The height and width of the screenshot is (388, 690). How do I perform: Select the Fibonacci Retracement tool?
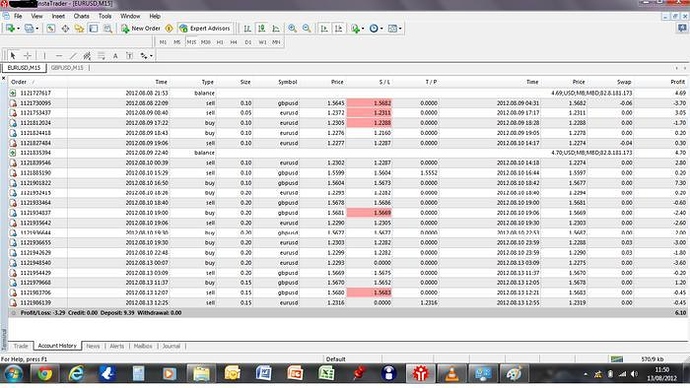(x=101, y=55)
